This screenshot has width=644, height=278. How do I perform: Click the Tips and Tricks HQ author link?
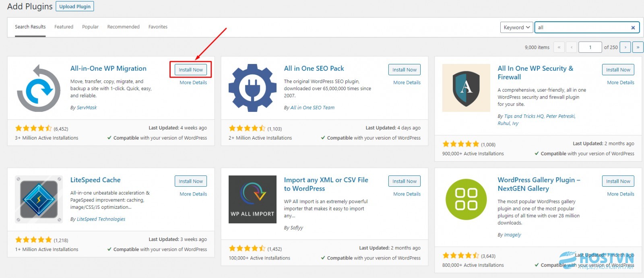click(524, 116)
